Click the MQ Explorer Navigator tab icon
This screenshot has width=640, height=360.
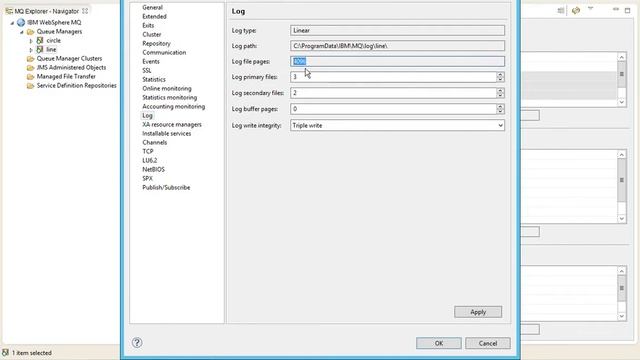pos(9,11)
